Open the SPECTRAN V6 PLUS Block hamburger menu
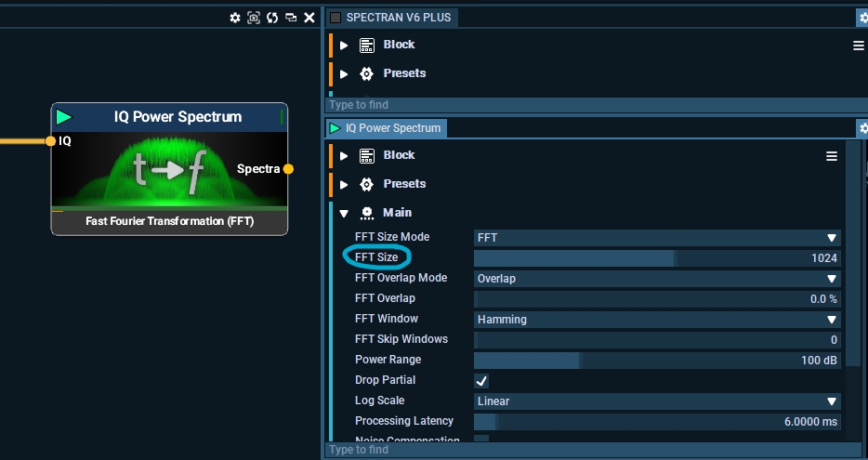 pos(859,46)
